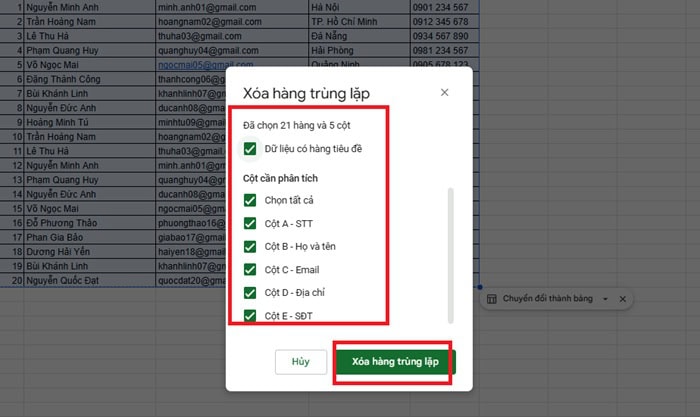Screen dimensions: 700x417
Task: Select cell Phạm Quang Huy in row 4
Action: (89, 50)
